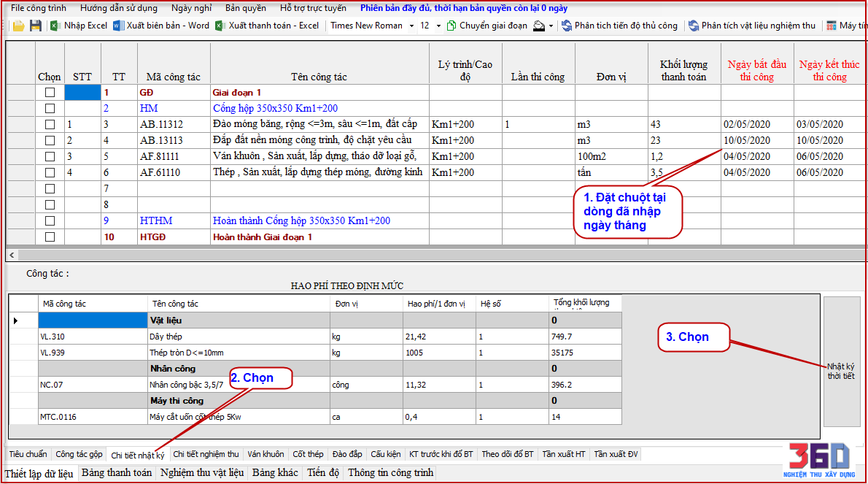The height and width of the screenshot is (484, 868).
Task: Click Phân tích tiến độ thủ công icon
Action: coord(566,26)
